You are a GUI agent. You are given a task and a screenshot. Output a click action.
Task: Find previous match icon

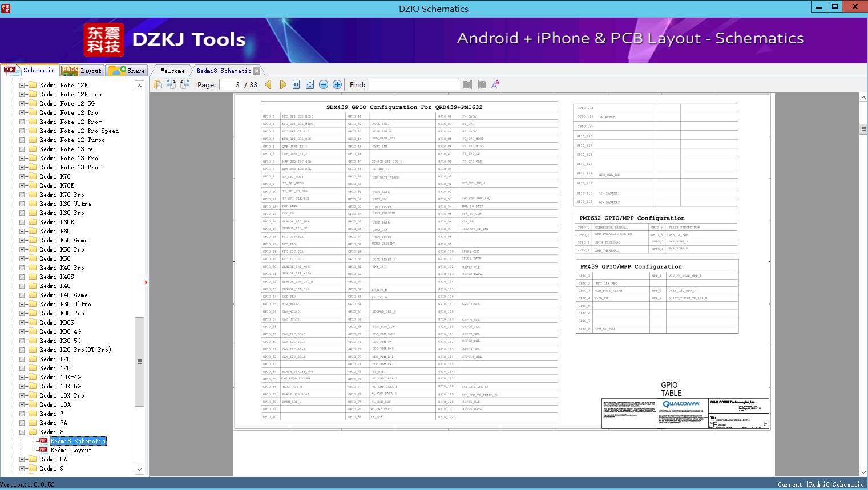(x=468, y=84)
